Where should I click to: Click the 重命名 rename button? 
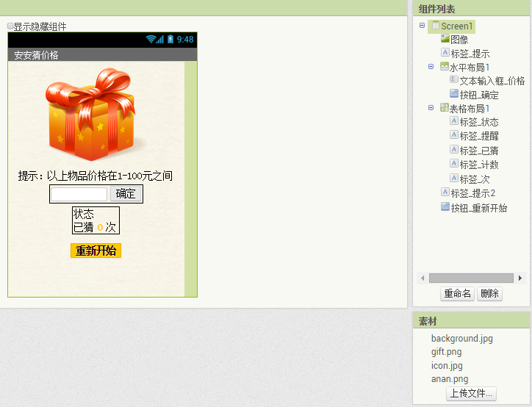tap(457, 293)
